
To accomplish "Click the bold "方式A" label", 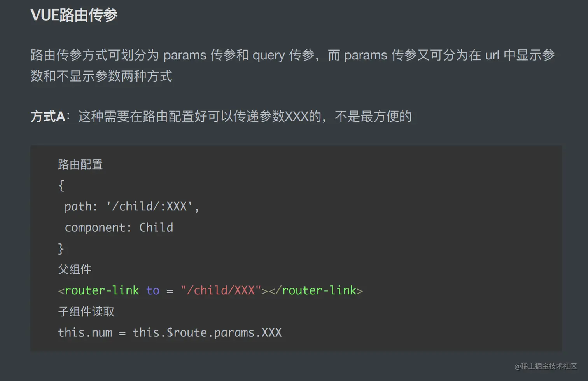I will pyautogui.click(x=48, y=116).
